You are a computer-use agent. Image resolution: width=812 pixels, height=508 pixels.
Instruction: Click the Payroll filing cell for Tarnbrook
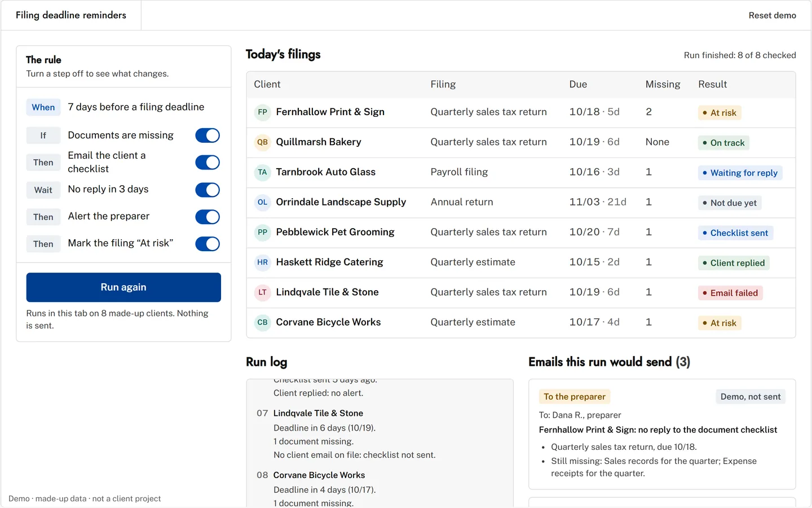tap(459, 172)
